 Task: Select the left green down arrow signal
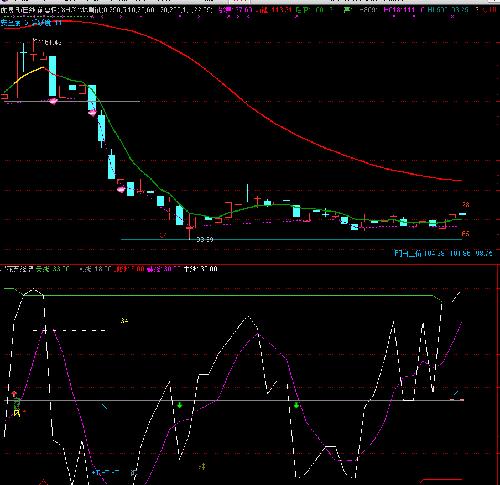(x=180, y=405)
